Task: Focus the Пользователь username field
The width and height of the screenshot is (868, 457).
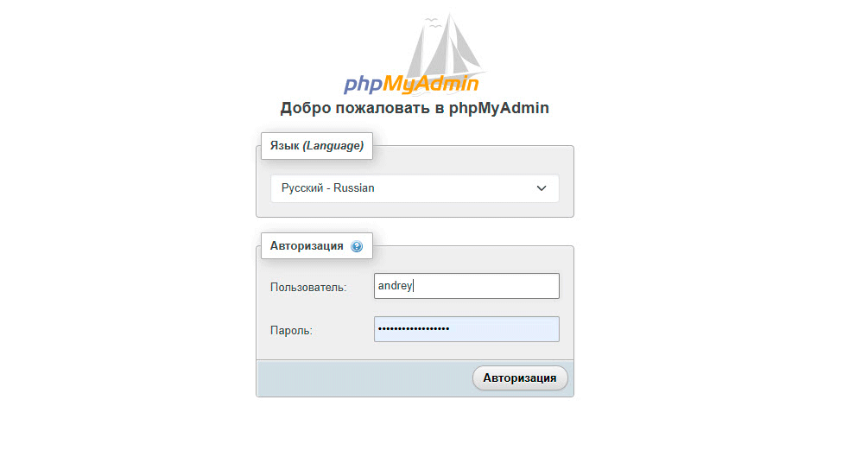Action: click(466, 286)
